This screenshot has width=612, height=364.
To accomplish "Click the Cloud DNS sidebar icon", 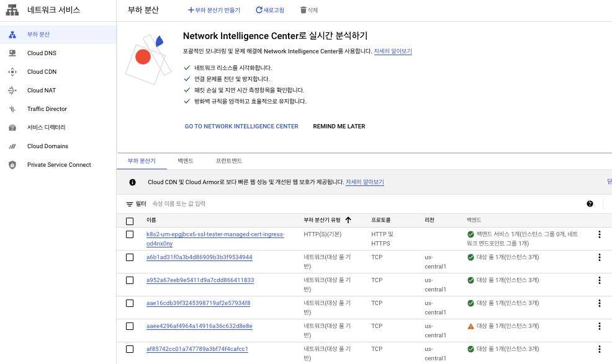I will [12, 53].
